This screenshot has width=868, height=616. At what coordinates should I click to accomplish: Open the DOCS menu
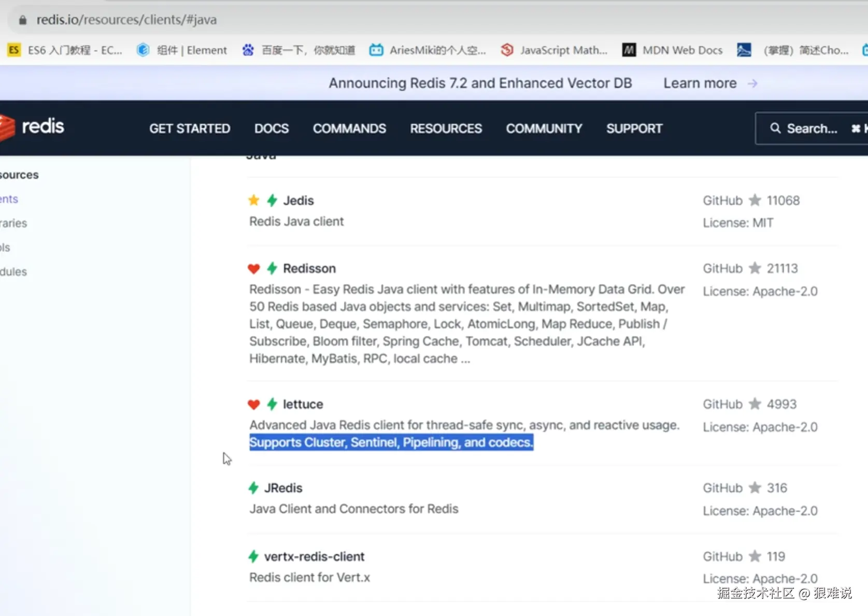[272, 128]
